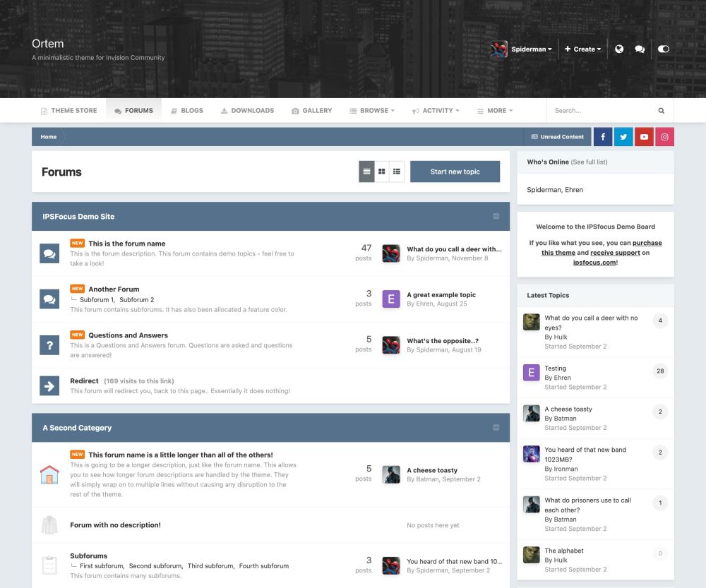The height and width of the screenshot is (588, 706).
Task: Click the Home breadcrumb
Action: pos(49,137)
